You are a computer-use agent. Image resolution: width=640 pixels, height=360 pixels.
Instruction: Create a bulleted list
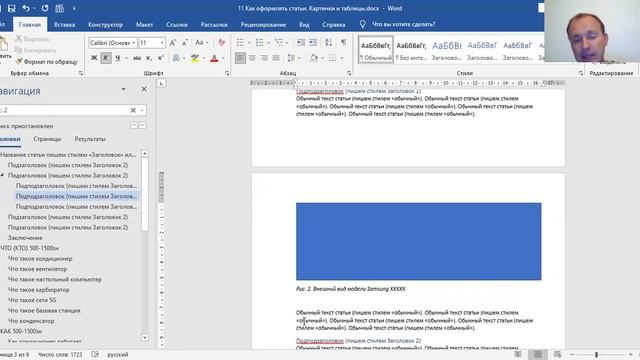pyautogui.click(x=240, y=42)
